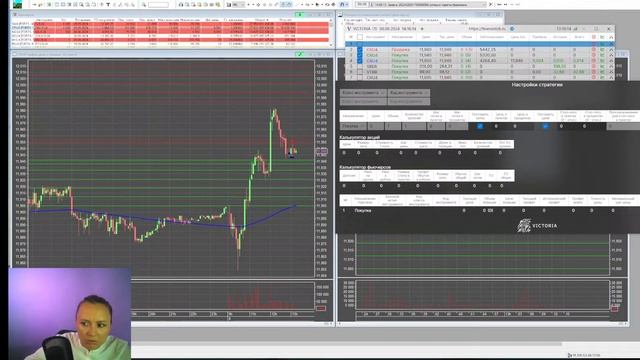Click the green icon in row 6 of orders table
Viewport: 640px width, 360px height.
click(x=602, y=71)
